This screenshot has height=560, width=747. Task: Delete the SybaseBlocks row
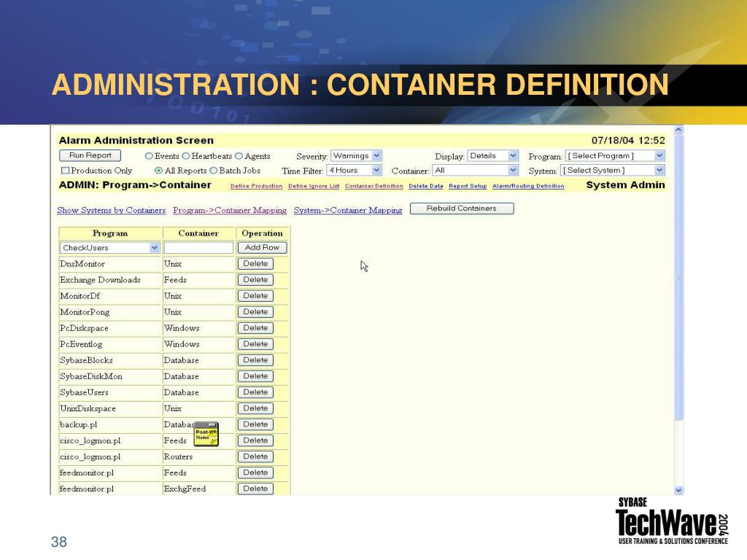coord(255,360)
